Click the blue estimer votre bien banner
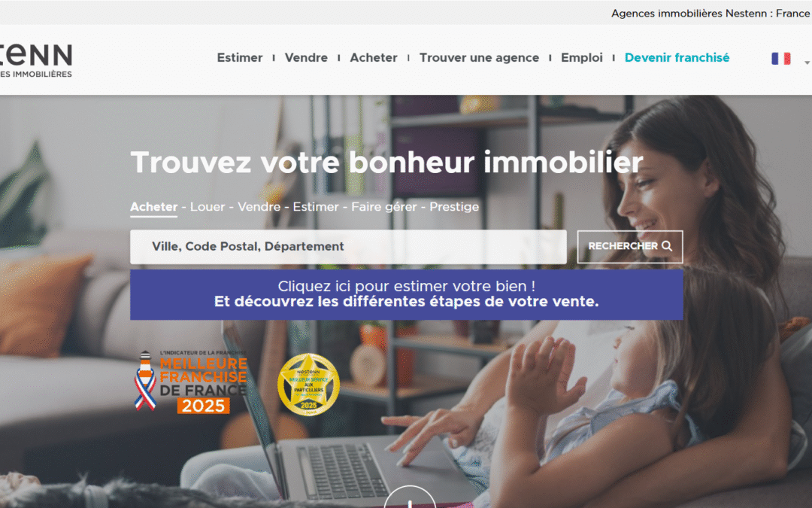The image size is (812, 508). click(407, 294)
